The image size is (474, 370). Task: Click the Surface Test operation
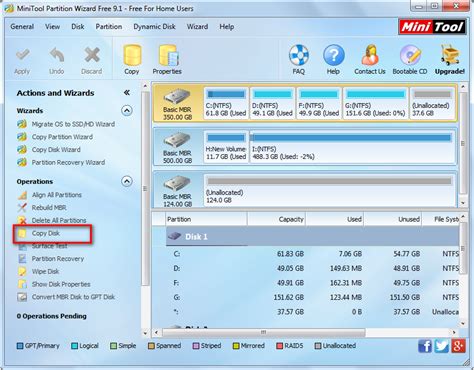(49, 246)
